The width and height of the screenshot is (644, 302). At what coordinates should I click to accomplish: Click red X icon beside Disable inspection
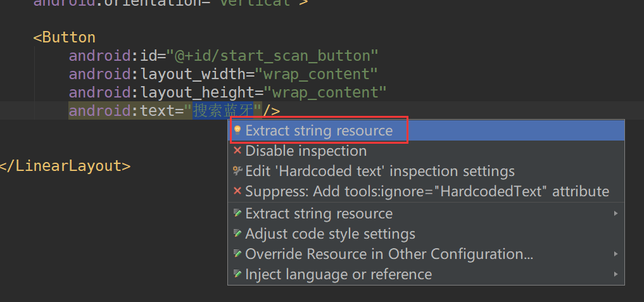point(237,151)
